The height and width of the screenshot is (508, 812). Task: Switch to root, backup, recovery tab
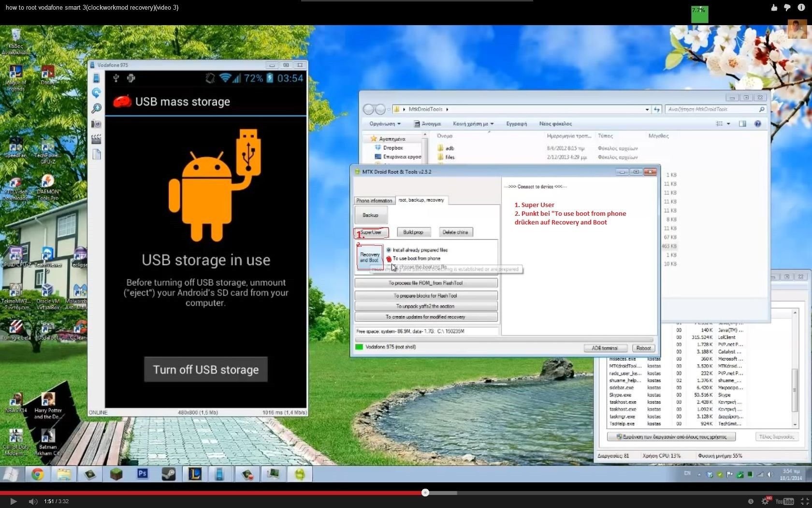[421, 200]
